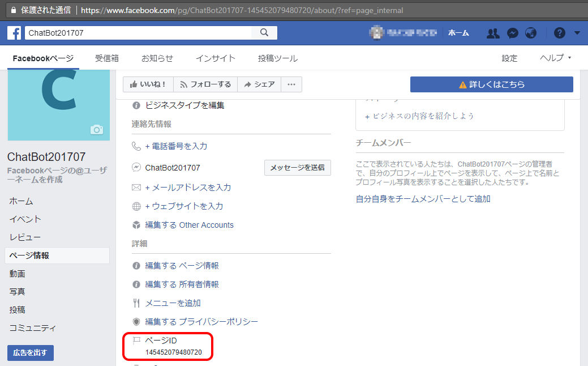Click the page ID number 145452079480720

[x=174, y=352]
